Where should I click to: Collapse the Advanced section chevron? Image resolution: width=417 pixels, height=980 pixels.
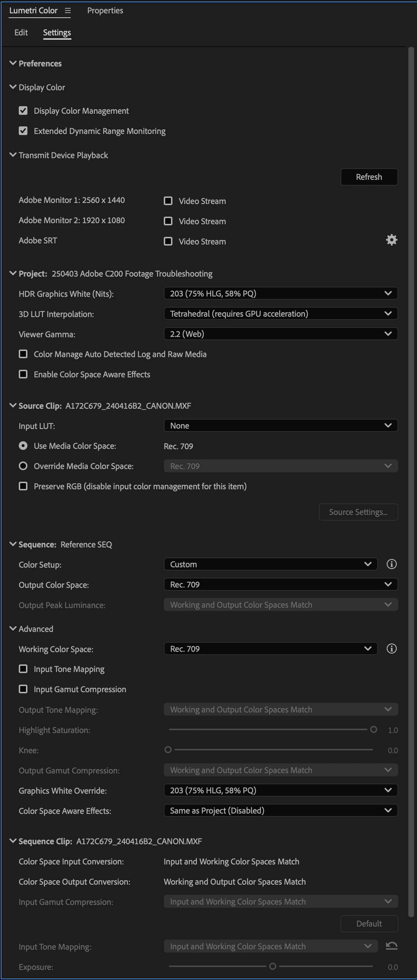[x=13, y=628]
